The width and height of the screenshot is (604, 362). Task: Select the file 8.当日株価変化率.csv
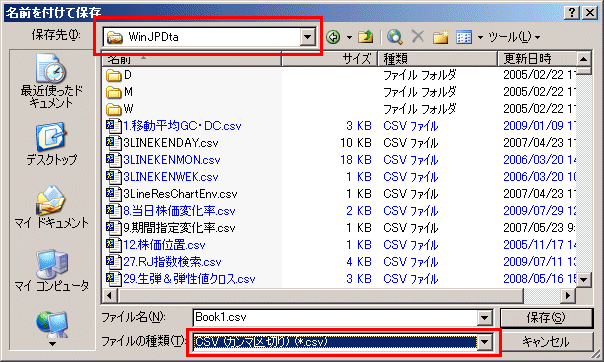tap(171, 211)
